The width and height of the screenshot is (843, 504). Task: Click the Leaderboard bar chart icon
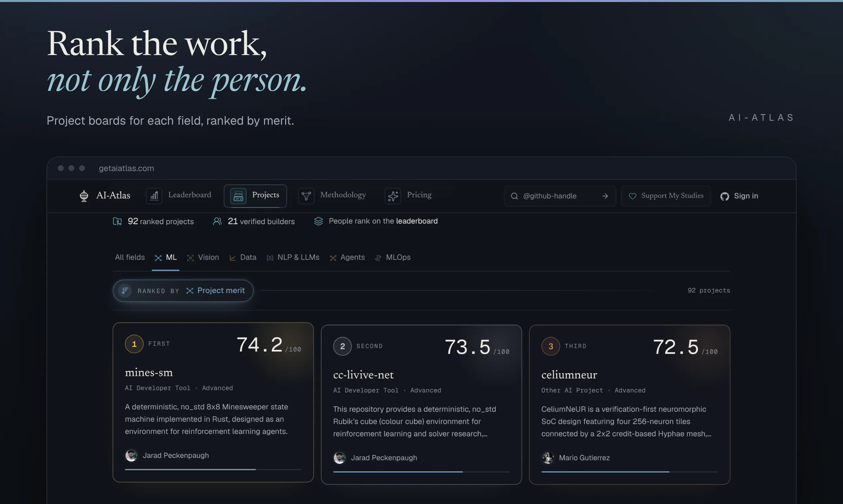click(154, 196)
